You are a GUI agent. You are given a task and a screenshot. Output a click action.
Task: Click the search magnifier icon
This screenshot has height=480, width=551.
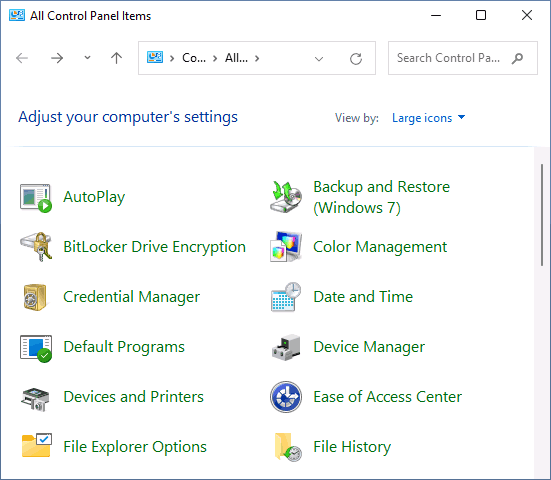(517, 58)
